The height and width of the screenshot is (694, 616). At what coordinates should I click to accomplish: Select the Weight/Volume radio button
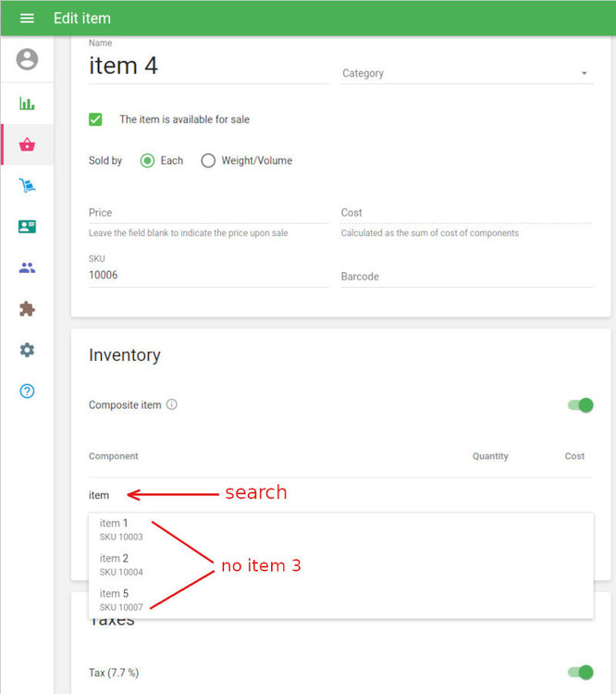208,161
